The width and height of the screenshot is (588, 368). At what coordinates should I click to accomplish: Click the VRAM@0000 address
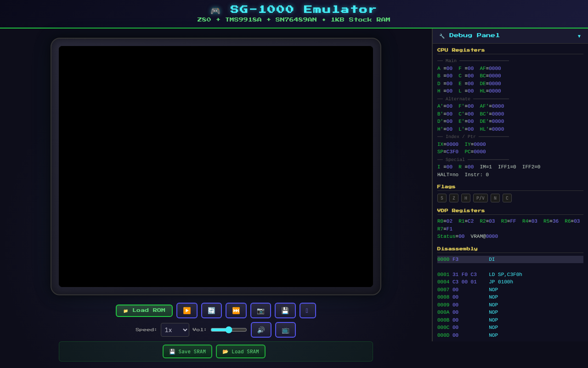[484, 236]
